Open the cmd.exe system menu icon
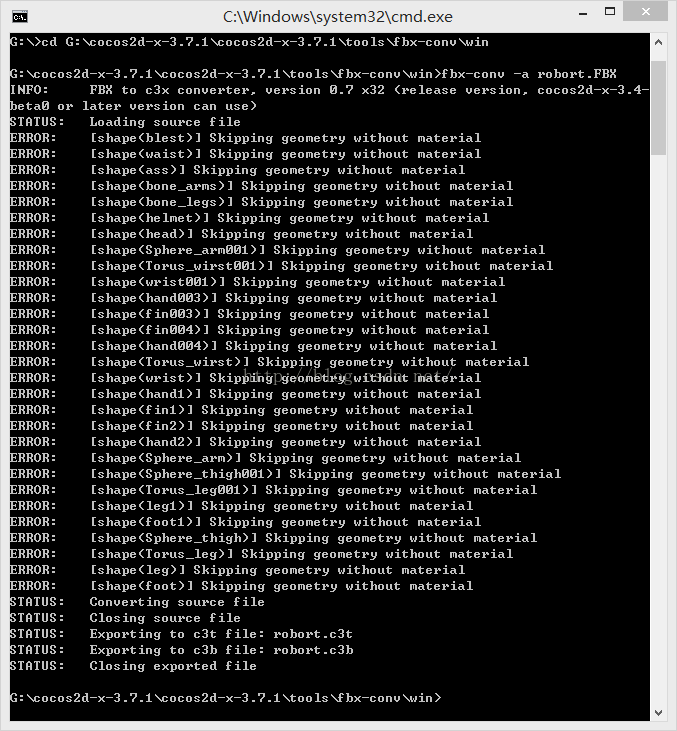677x731 pixels. 20,17
